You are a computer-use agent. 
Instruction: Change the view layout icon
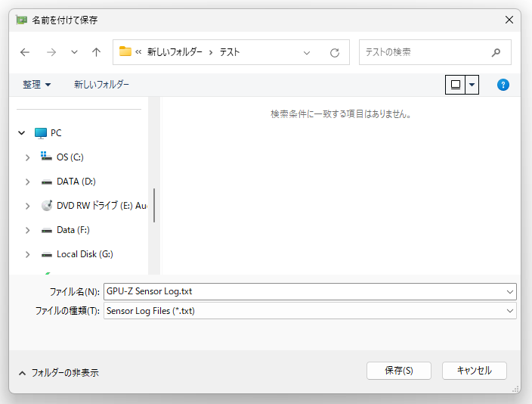(x=456, y=85)
